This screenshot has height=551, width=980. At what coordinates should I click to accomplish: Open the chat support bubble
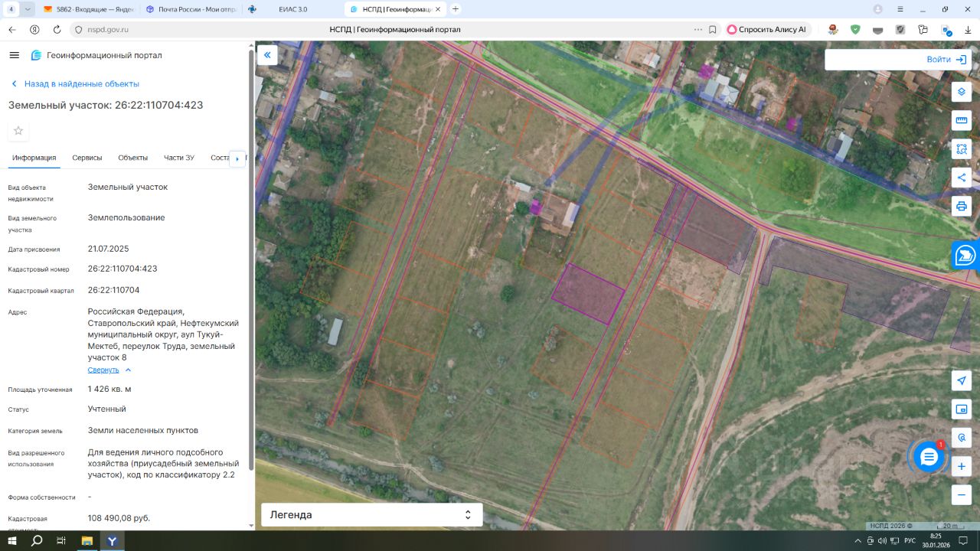pyautogui.click(x=929, y=457)
